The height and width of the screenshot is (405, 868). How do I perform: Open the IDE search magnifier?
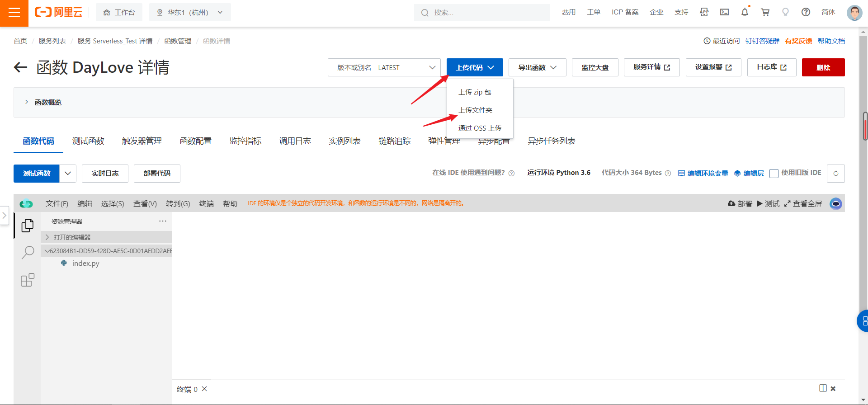pyautogui.click(x=28, y=252)
